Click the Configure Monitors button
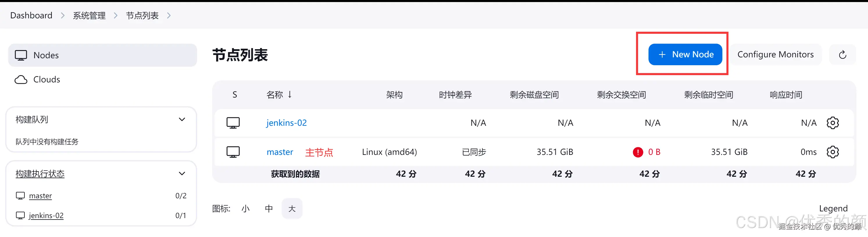Viewport: 868px width, 237px height. pos(775,54)
